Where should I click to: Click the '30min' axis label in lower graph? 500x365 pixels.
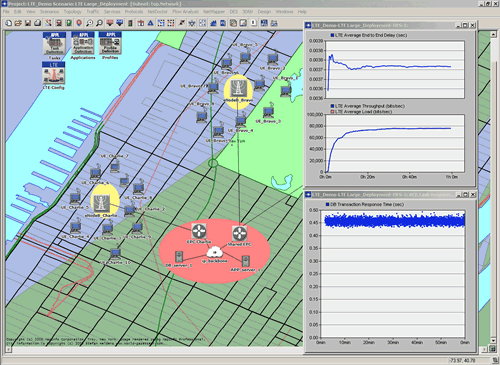click(393, 342)
